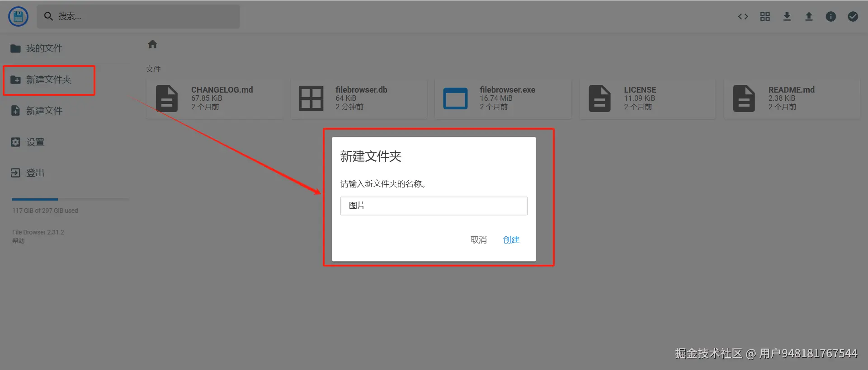Click the 67.85 KiB size text
868x370 pixels.
pyautogui.click(x=207, y=98)
